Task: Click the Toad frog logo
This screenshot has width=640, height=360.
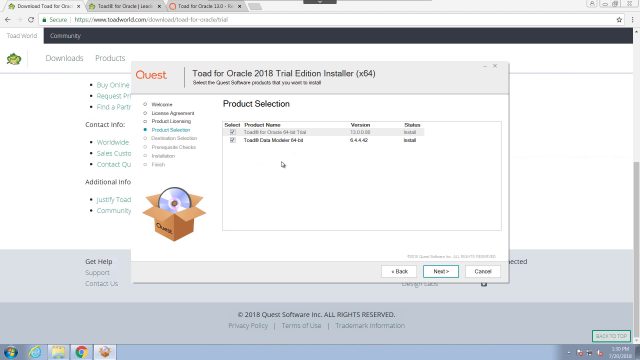Action: point(14,58)
